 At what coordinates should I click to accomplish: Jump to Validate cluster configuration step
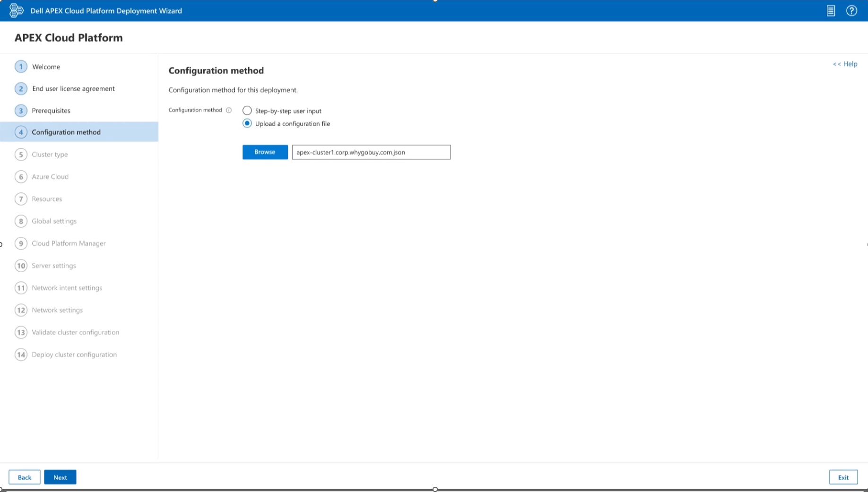(x=75, y=332)
